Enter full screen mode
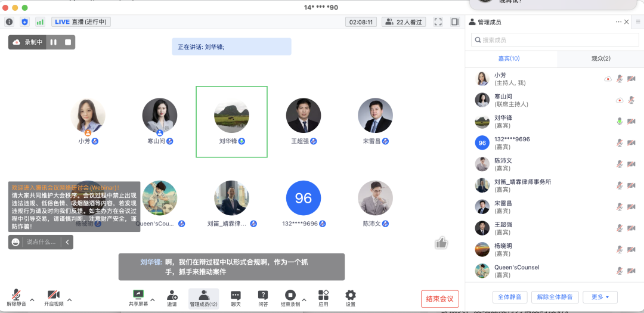 pyautogui.click(x=438, y=22)
